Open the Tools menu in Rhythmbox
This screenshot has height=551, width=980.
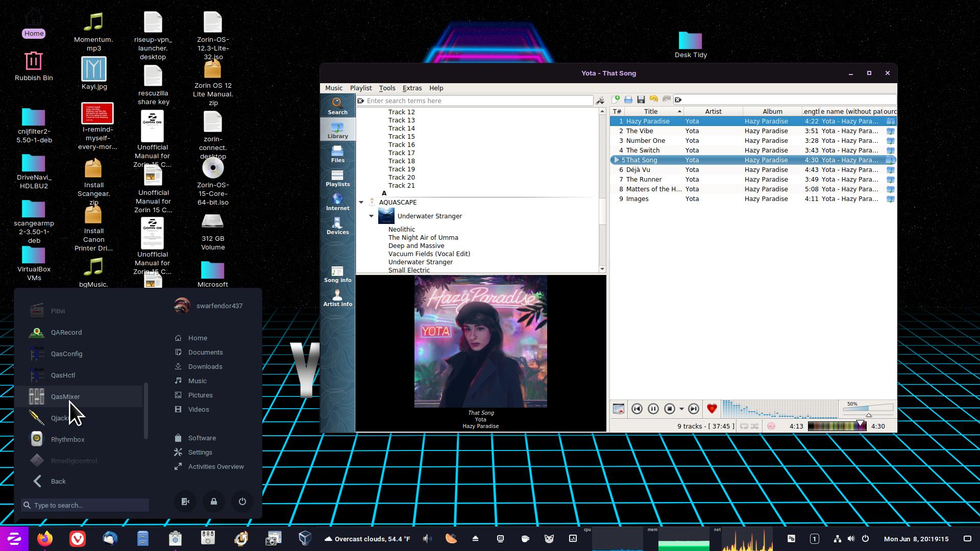tap(387, 87)
